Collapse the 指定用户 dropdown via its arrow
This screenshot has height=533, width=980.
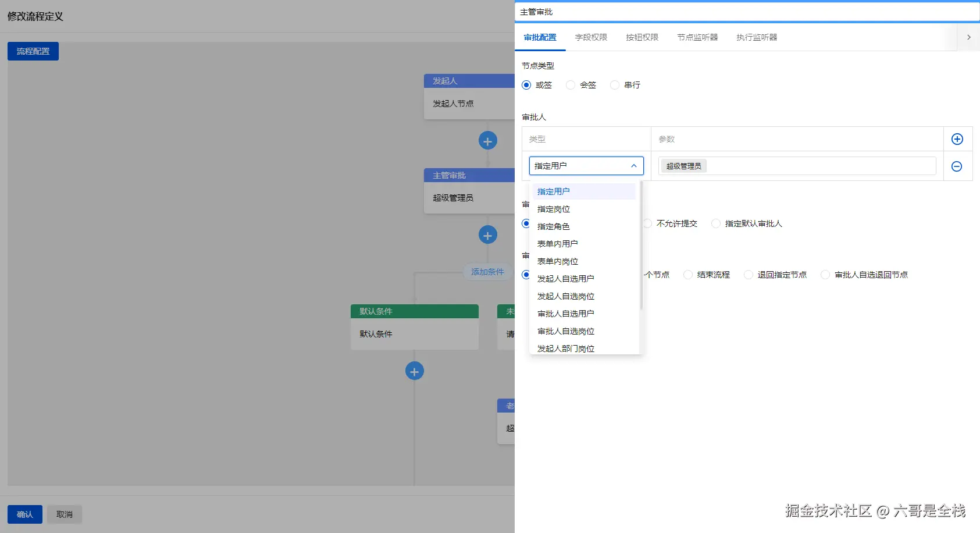[633, 165]
